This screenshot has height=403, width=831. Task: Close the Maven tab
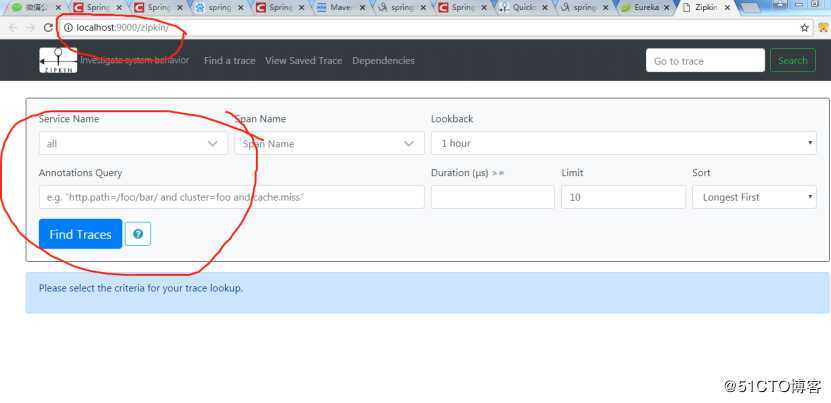[363, 8]
